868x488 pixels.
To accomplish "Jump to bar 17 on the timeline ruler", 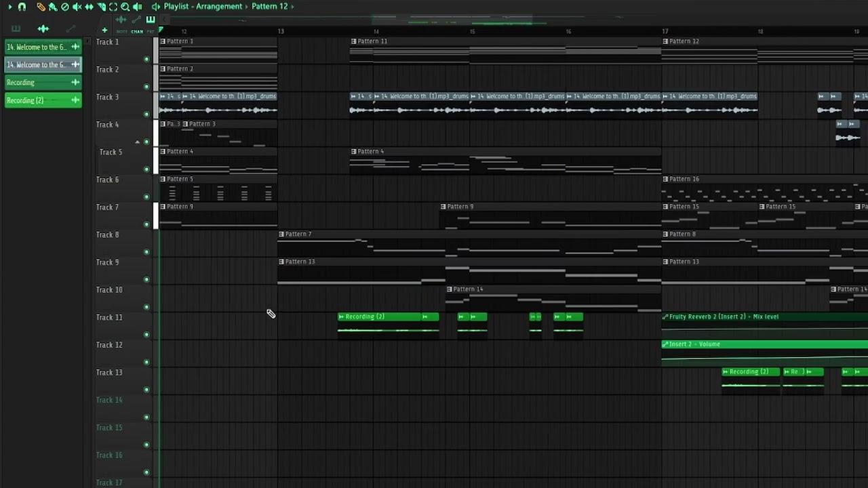I will 665,31.
